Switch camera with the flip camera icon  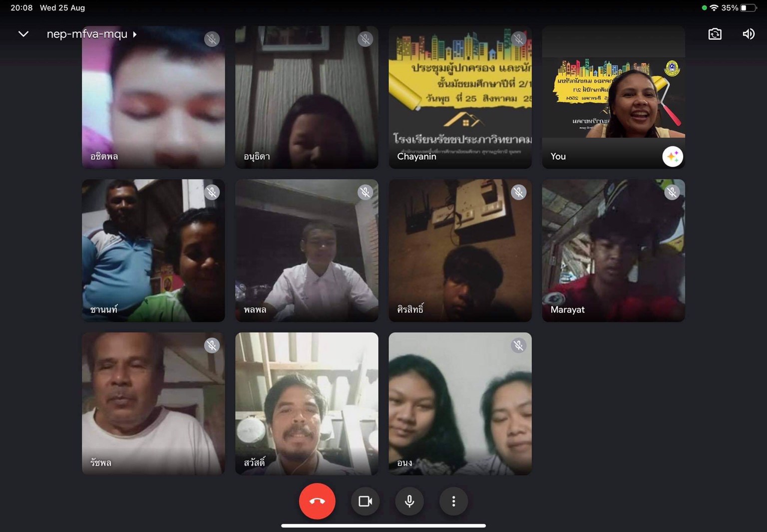[x=715, y=34]
